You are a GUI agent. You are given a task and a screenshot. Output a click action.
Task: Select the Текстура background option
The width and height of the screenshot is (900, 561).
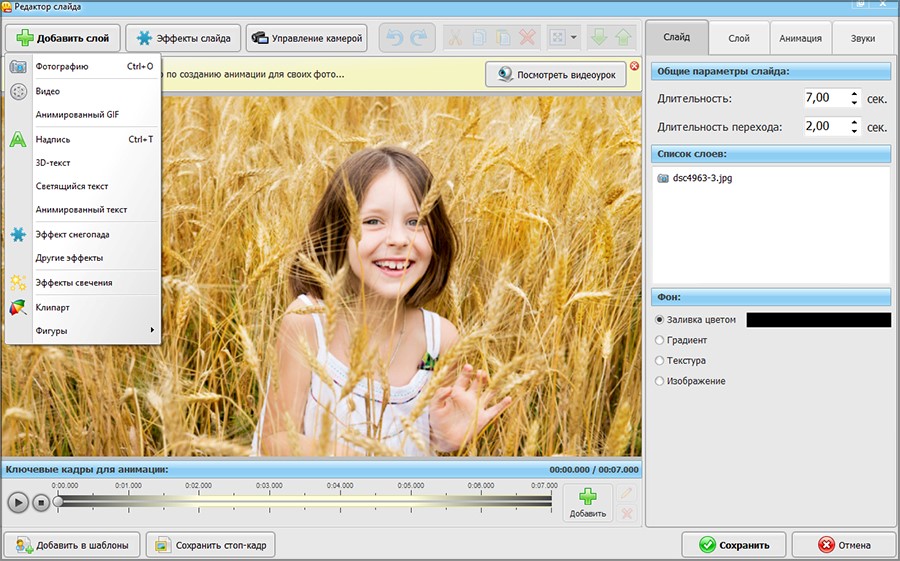tap(659, 360)
